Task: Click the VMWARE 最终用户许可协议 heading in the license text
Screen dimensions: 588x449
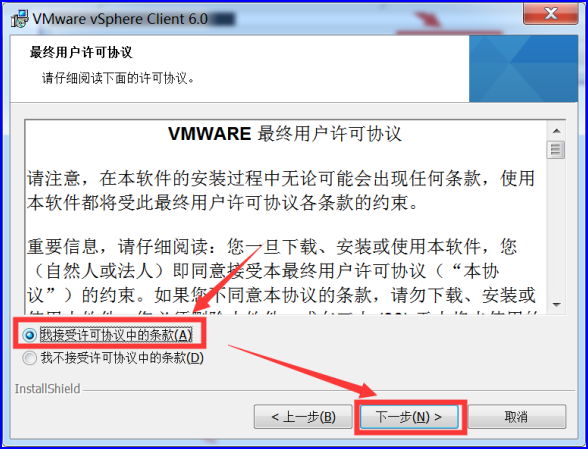Action: click(x=285, y=134)
